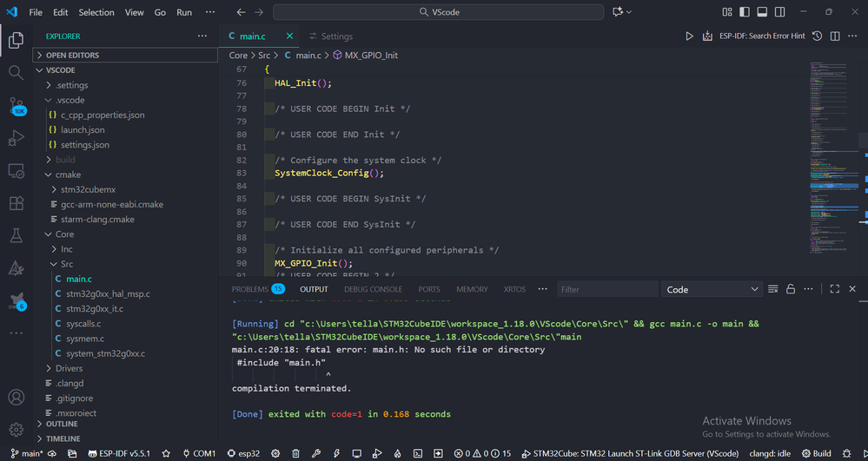Viewport: 868px width, 461px height.
Task: Click the Run Code play button
Action: (x=689, y=36)
